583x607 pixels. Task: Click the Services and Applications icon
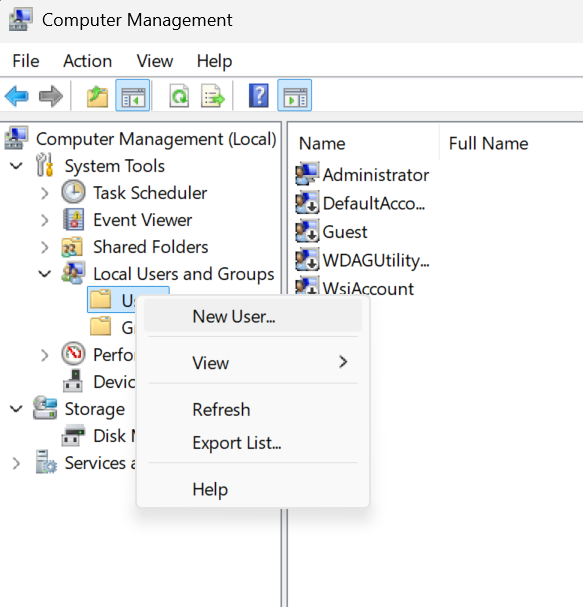[x=46, y=462]
